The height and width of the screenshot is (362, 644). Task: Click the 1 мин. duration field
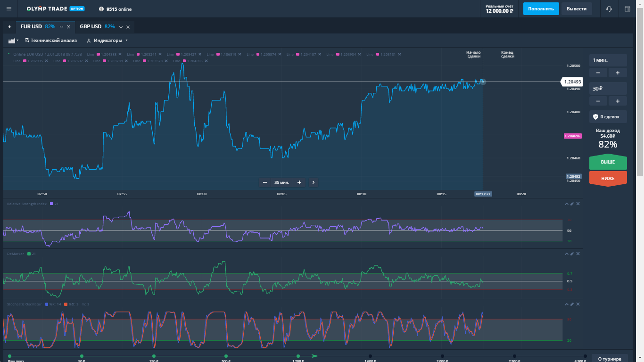[608, 60]
